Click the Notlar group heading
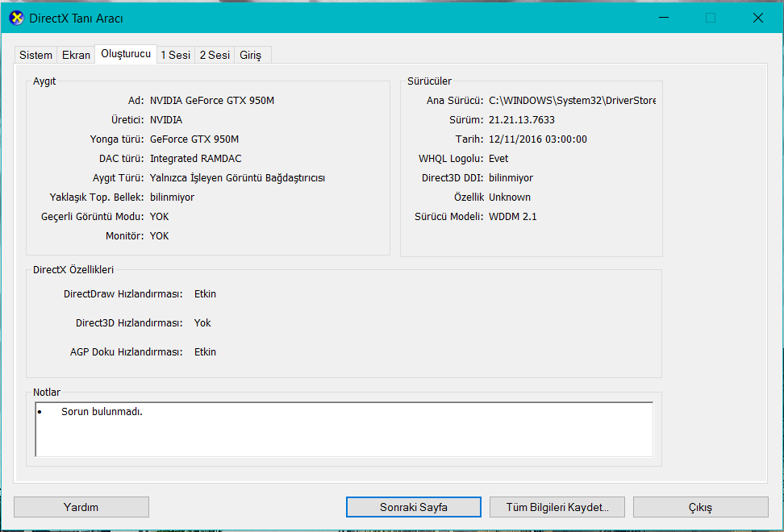 [47, 392]
